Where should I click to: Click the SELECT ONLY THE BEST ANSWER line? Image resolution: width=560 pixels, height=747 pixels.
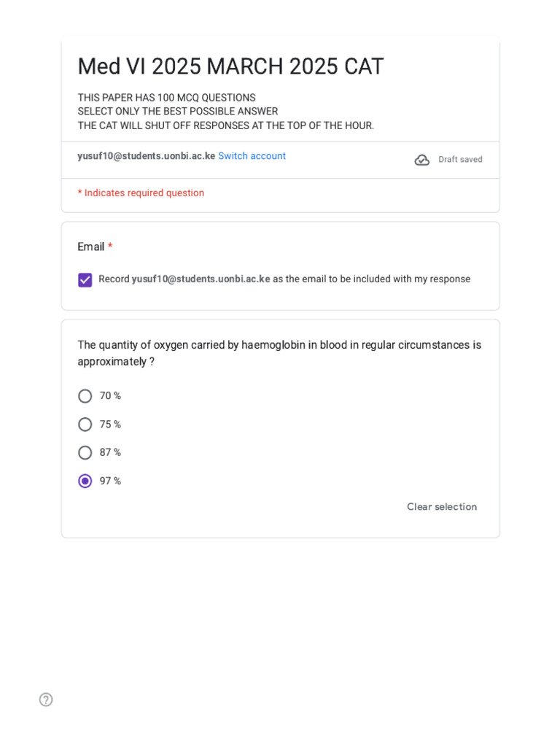pos(178,112)
